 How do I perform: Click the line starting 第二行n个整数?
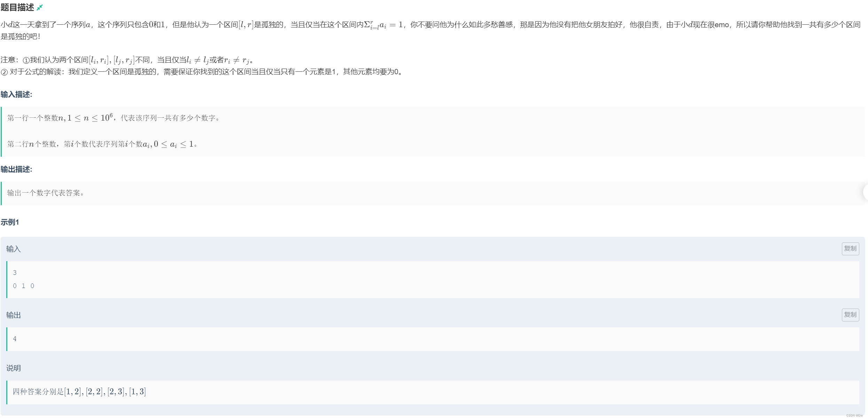(x=102, y=144)
